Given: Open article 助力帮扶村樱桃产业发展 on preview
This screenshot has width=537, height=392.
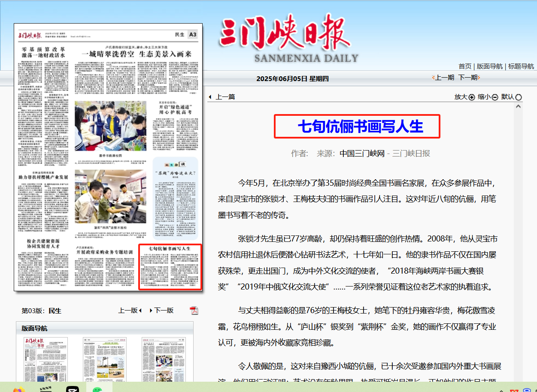Looking at the screenshot, I should point(43,177).
